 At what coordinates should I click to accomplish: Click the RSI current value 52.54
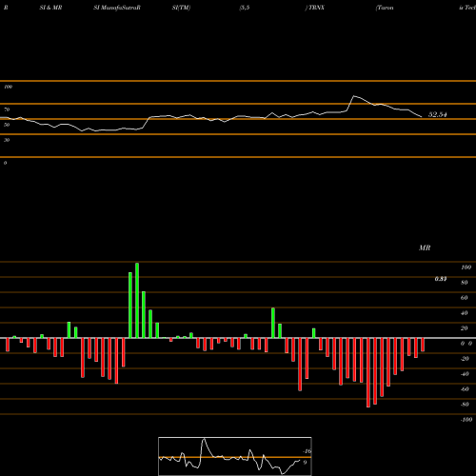pyautogui.click(x=438, y=114)
